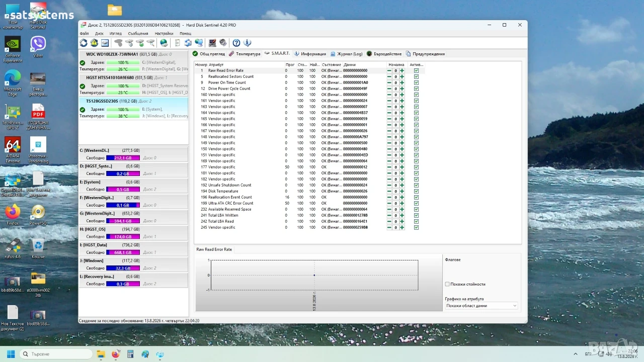The width and height of the screenshot is (644, 362).
Task: Open the Изглед menu
Action: coord(116,34)
